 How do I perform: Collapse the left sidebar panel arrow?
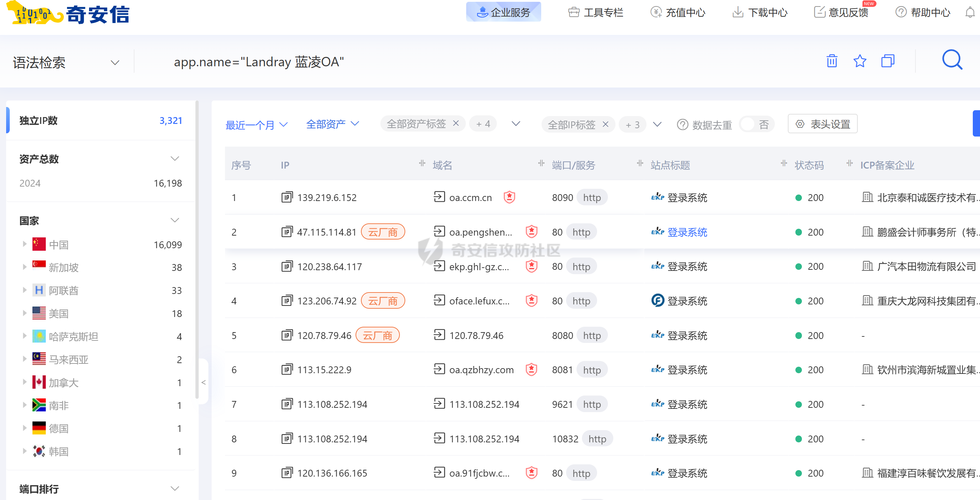tap(203, 382)
